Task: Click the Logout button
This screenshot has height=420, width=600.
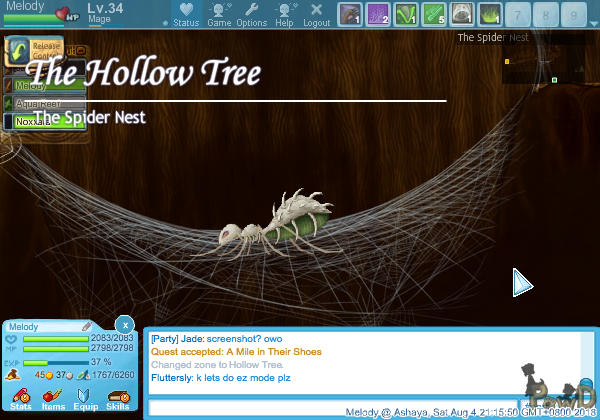Action: (316, 14)
